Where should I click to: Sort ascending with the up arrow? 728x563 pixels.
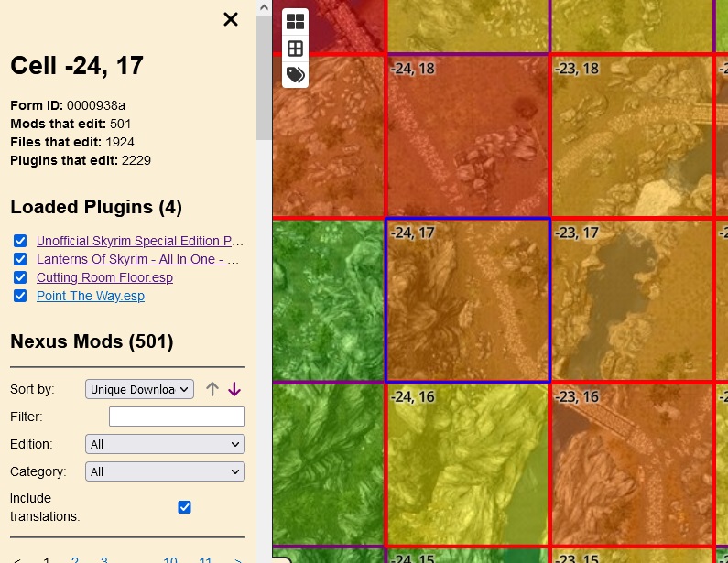[x=212, y=389]
